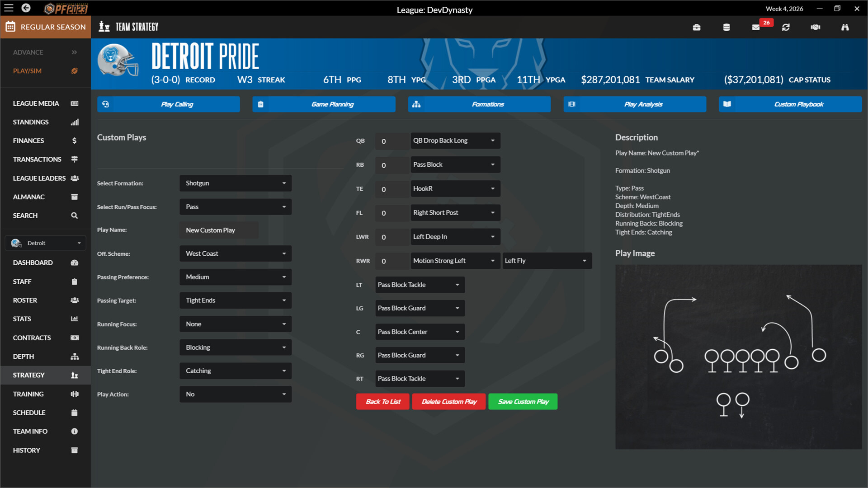Screen dimensions: 868x488
Task: Open the binoculars scouting icon
Action: click(x=845, y=27)
